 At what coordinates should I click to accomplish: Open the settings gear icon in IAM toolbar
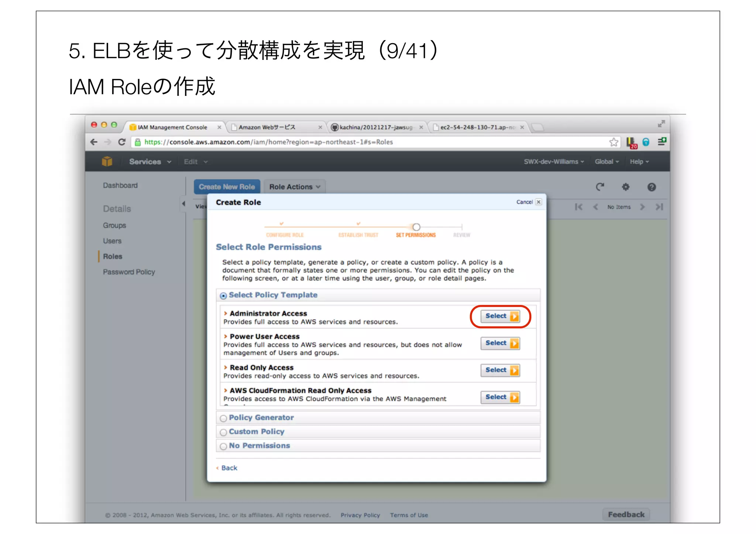625,187
